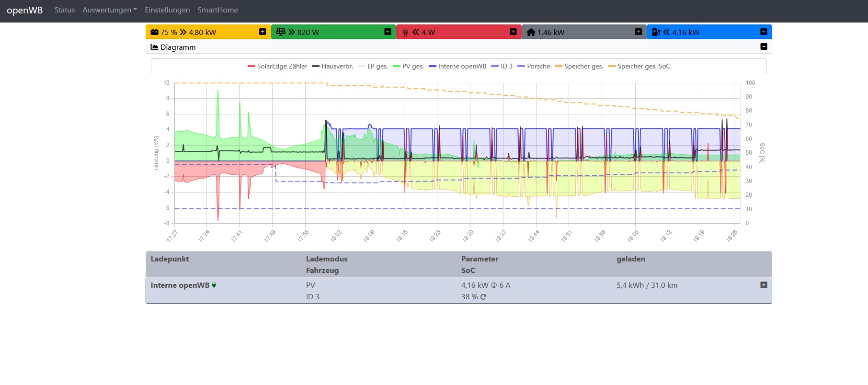Expand the green PV power card
Viewport: 868px width, 385px height.
388,32
